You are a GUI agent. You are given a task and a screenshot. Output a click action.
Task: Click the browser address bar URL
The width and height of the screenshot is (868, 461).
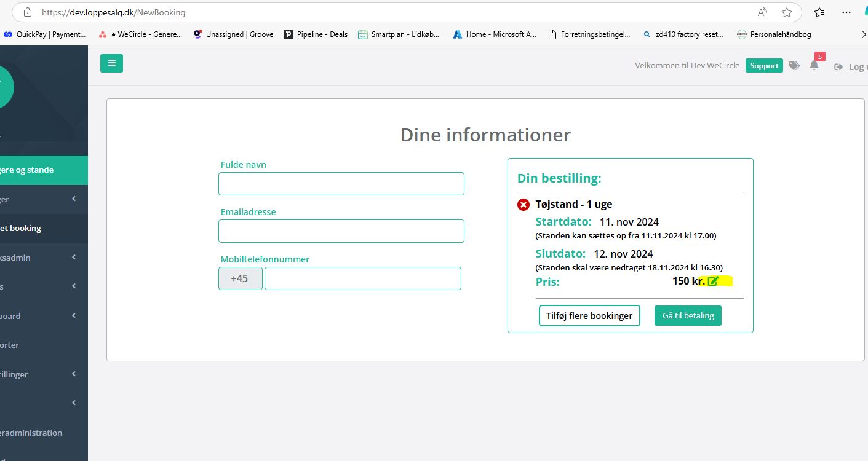[113, 12]
